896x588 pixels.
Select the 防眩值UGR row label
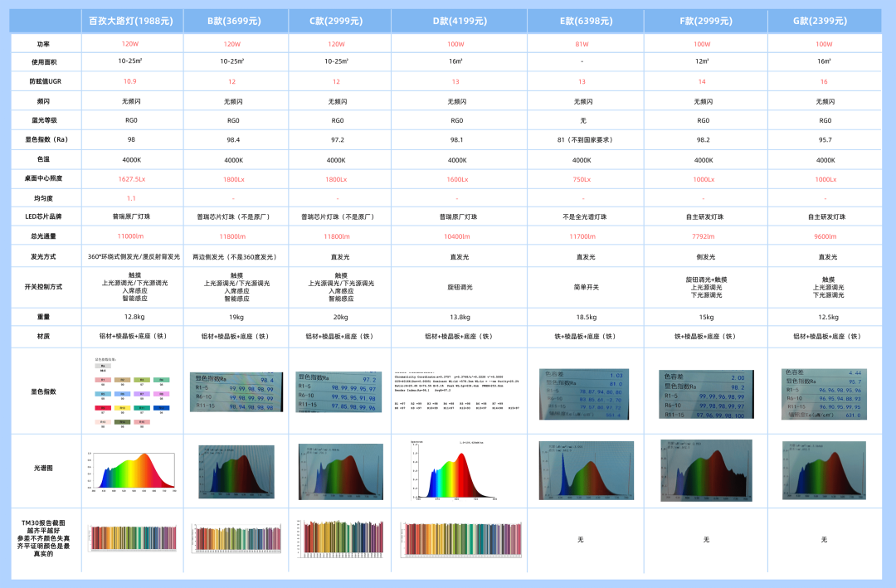[x=44, y=81]
